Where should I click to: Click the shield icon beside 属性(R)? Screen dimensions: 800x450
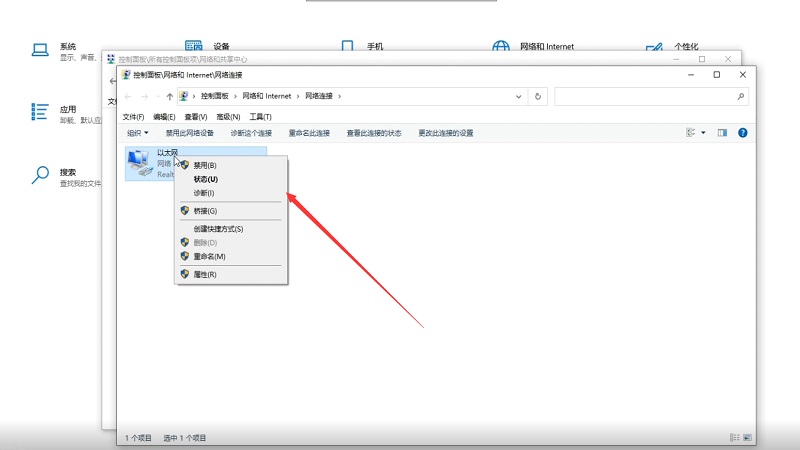pyautogui.click(x=185, y=274)
